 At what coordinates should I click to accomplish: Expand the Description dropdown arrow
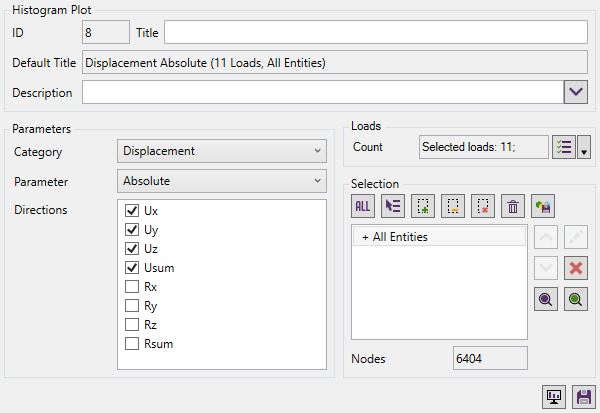575,92
